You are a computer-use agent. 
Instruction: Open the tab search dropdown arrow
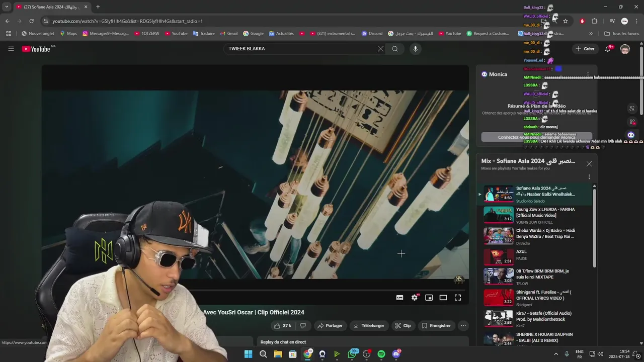[7, 7]
